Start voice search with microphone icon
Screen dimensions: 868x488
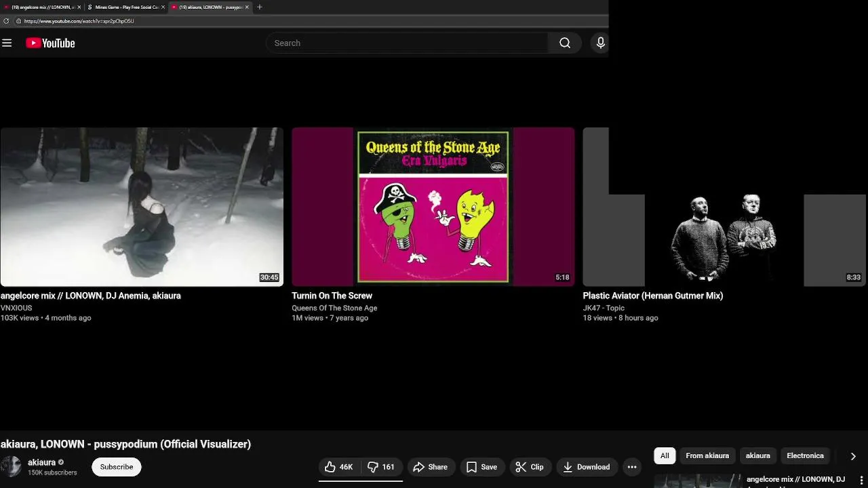coord(600,43)
